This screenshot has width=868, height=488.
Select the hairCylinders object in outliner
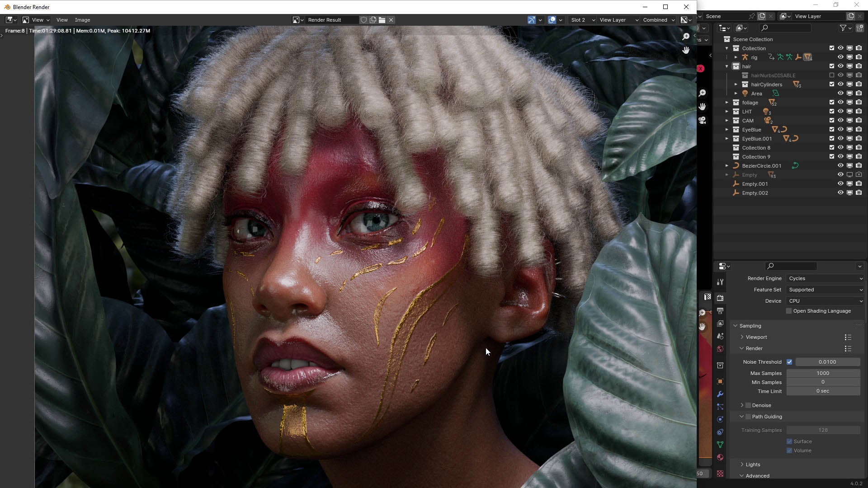(766, 84)
